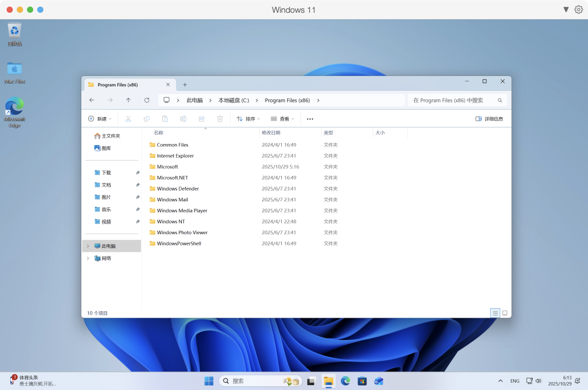Open the 排序 (Sort) dropdown

[x=248, y=119]
